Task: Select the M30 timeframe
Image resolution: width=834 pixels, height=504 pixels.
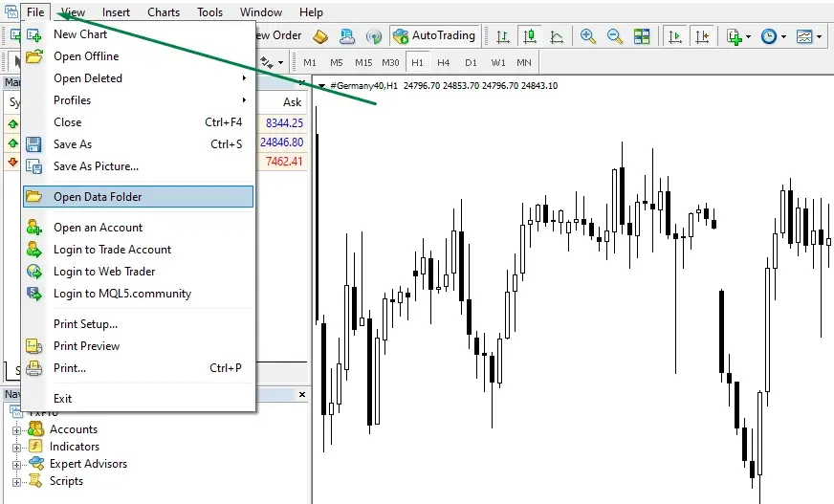Action: pos(390,63)
